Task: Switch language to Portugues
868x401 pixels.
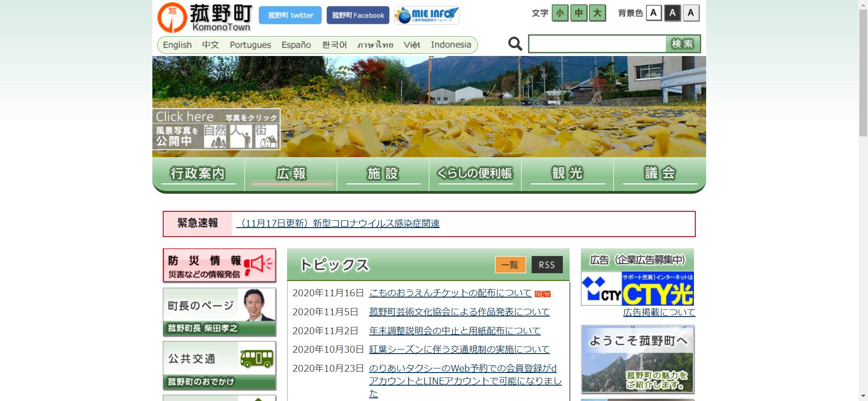Action: [x=250, y=45]
